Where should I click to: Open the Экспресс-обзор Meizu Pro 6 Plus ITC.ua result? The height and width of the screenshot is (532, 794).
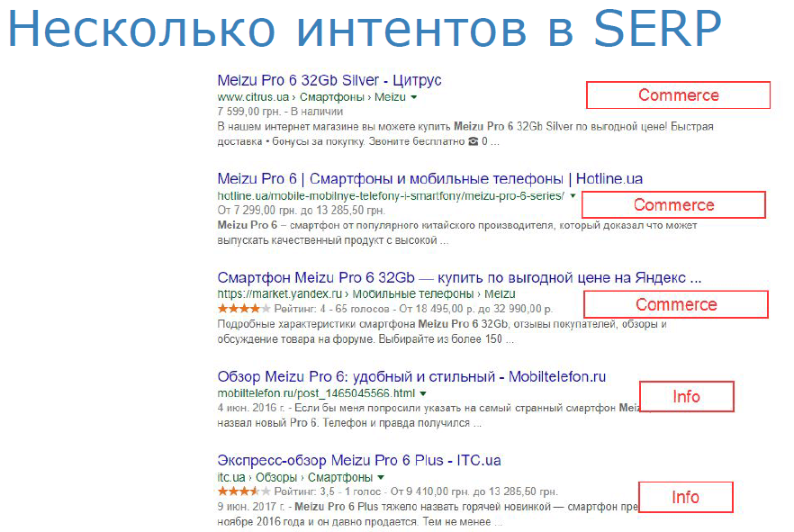[x=359, y=460]
